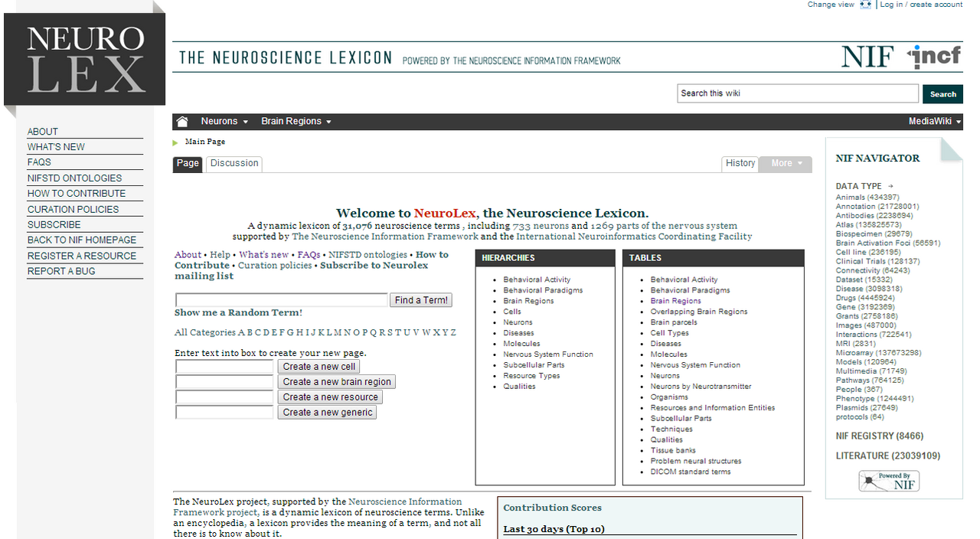Image resolution: width=980 pixels, height=539 pixels.
Task: Open International Neuroinformatics Coordinating Facility link
Action: coord(634,237)
